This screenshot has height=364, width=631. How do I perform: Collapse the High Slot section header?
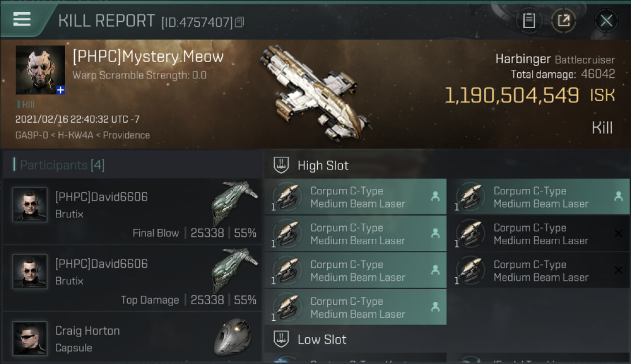323,165
